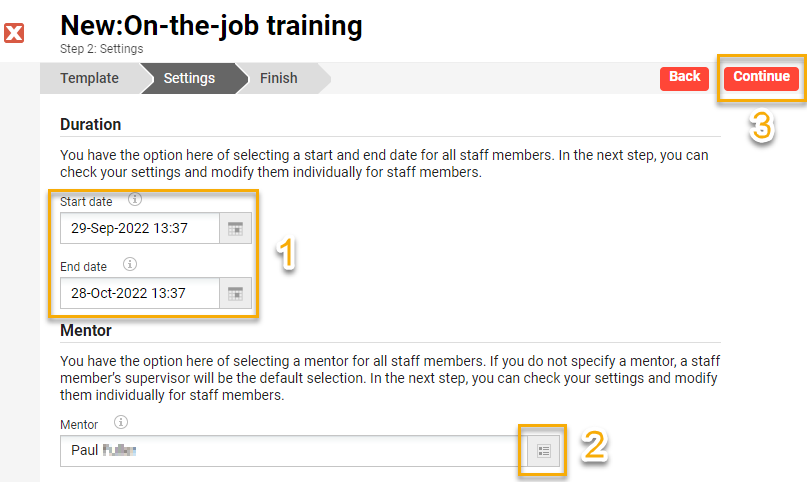Open the mentor selection list icon
Image resolution: width=807 pixels, height=482 pixels.
(544, 451)
